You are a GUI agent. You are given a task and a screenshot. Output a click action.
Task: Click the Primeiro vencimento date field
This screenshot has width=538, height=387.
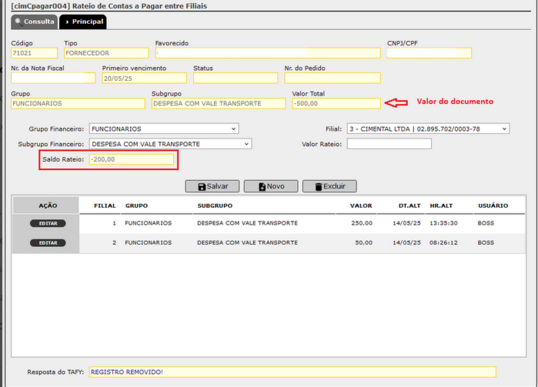pos(144,78)
